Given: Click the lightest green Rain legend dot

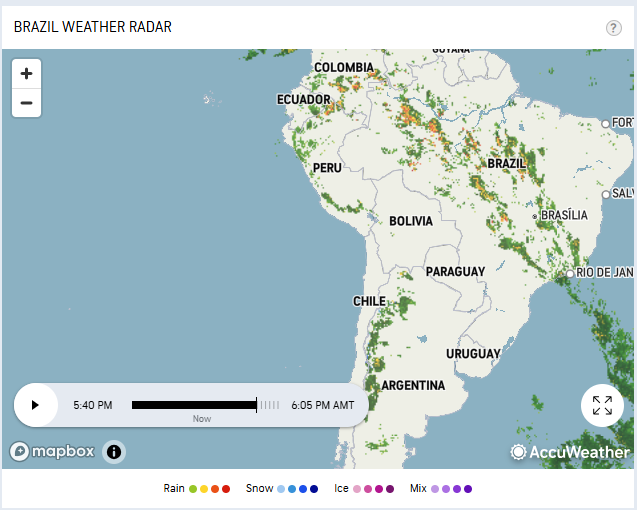Looking at the screenshot, I should 193,489.
